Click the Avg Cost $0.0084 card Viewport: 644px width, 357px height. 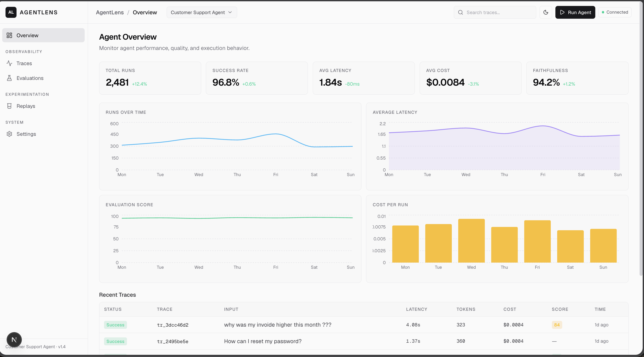tap(470, 78)
